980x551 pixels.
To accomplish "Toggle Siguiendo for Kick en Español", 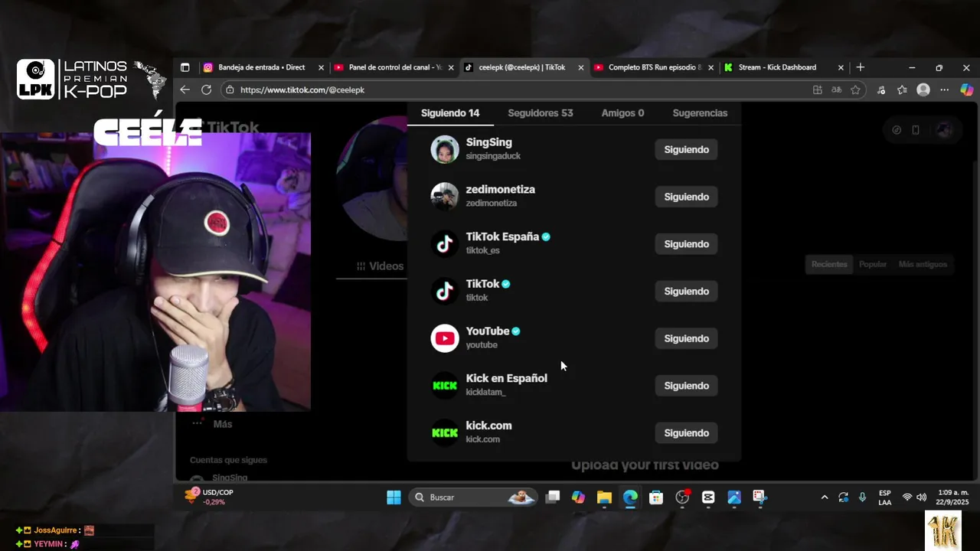I will [686, 386].
